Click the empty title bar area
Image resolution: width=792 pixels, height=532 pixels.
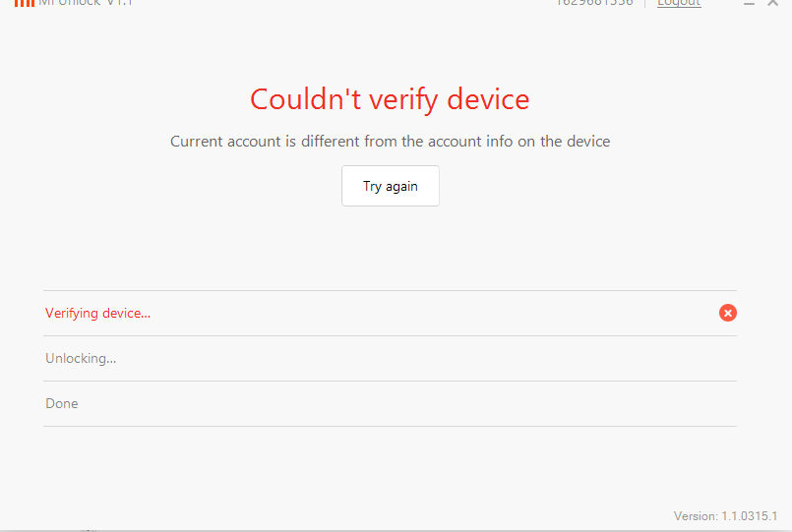point(344,4)
